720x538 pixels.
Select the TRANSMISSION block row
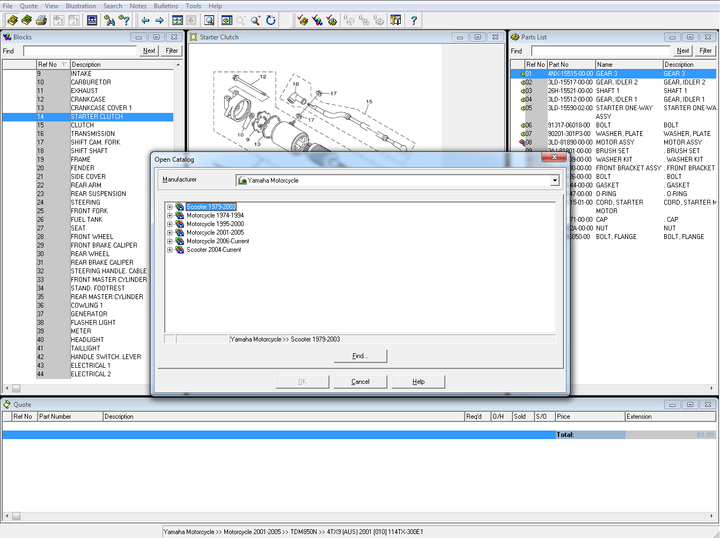click(88, 134)
